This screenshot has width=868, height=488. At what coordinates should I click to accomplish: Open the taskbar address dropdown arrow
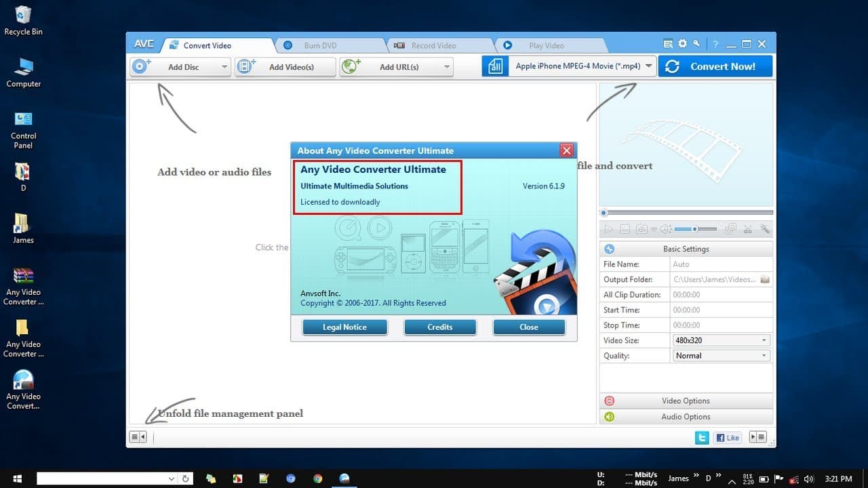tap(172, 479)
